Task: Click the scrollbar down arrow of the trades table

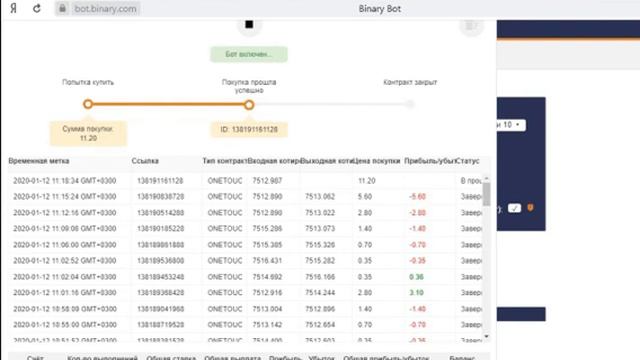Action: point(486,336)
